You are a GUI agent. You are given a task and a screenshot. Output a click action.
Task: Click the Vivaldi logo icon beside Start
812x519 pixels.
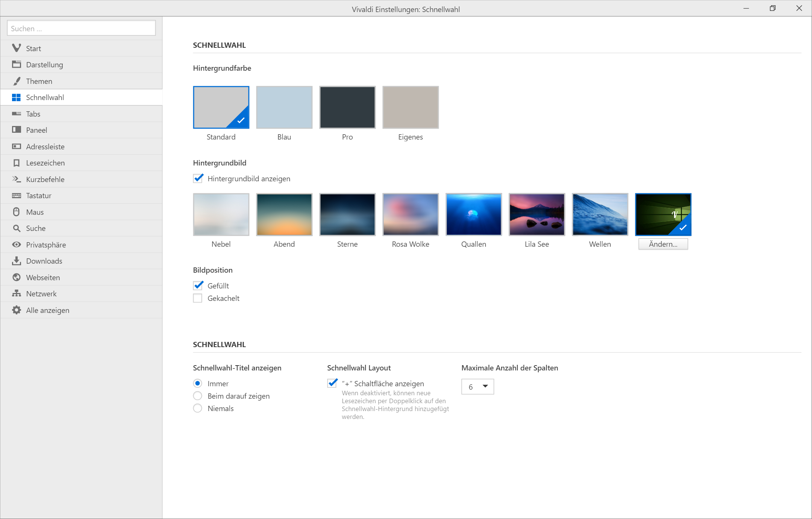pos(16,48)
